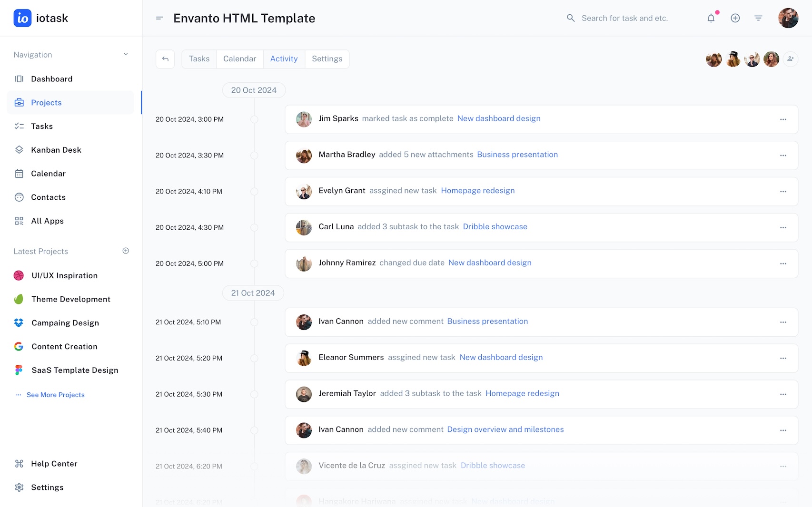Click the Eleanor Summers name text
Image resolution: width=812 pixels, height=507 pixels.
tap(351, 357)
